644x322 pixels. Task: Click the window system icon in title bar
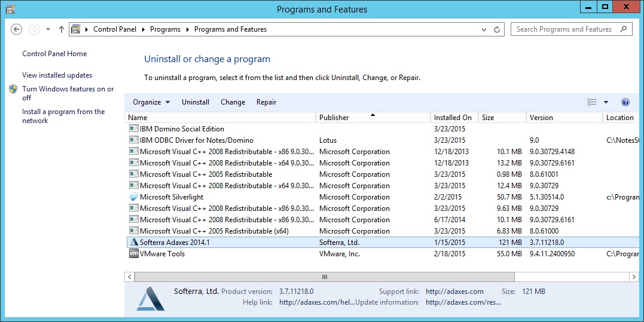click(10, 8)
